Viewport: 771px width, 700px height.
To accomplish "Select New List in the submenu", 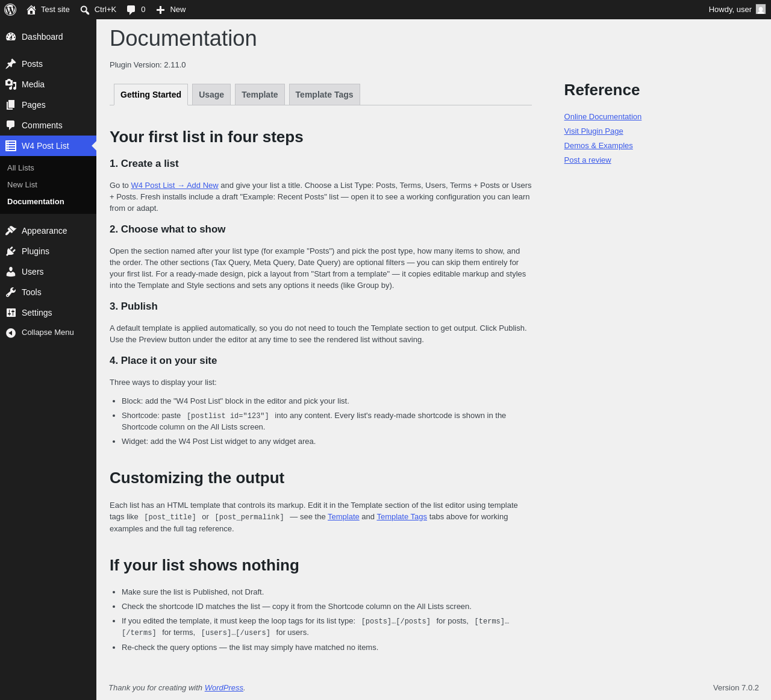I will [22, 185].
